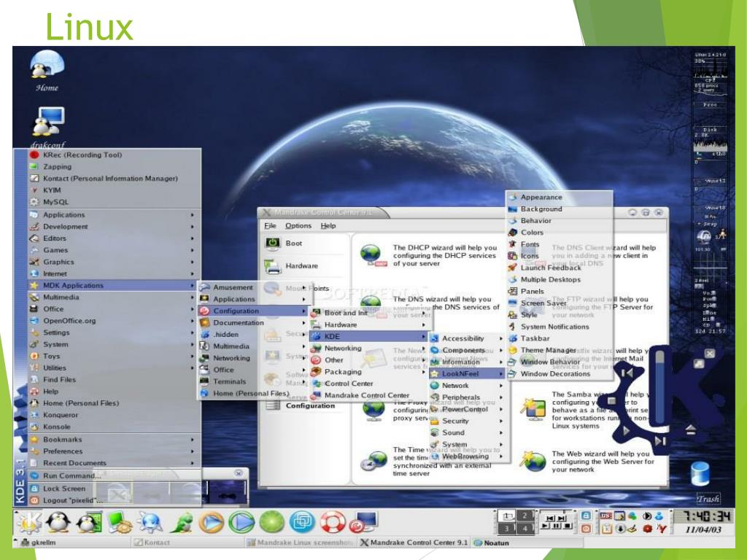
Task: Open Konsole from the K menu
Action: point(115,427)
